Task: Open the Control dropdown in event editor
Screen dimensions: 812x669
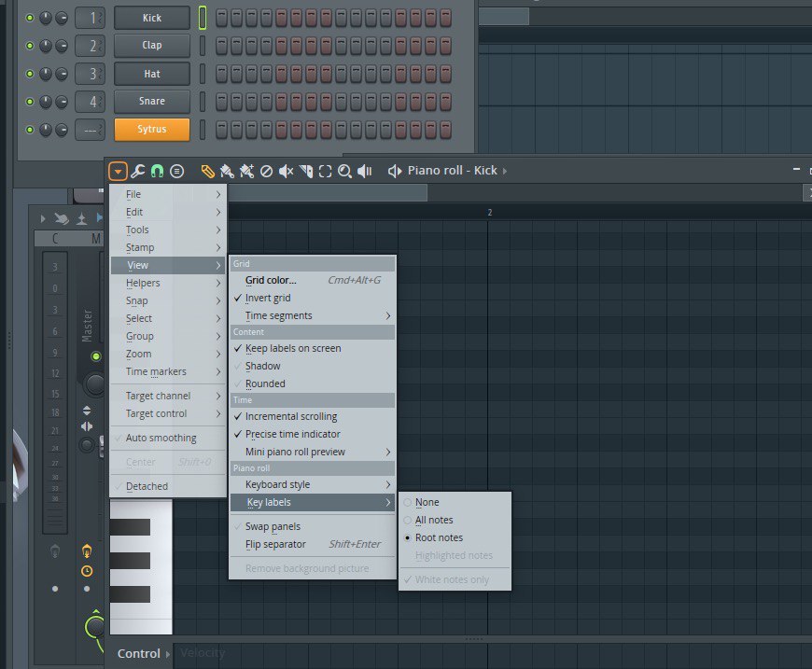Action: [x=144, y=653]
